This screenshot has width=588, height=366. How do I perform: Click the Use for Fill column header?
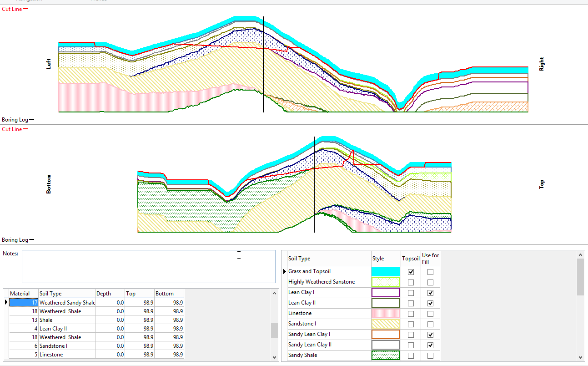(x=430, y=259)
